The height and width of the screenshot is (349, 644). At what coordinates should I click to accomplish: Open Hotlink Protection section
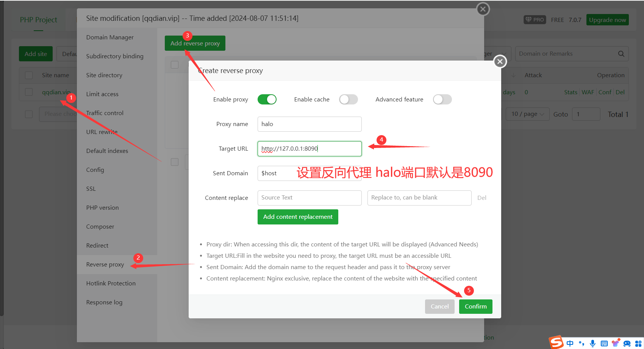tap(111, 284)
